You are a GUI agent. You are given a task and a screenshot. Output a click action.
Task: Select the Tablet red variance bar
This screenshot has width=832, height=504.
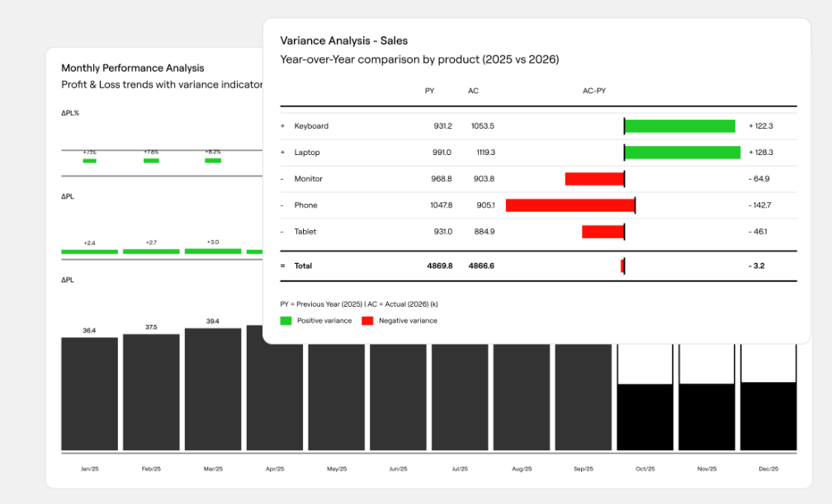(x=603, y=232)
